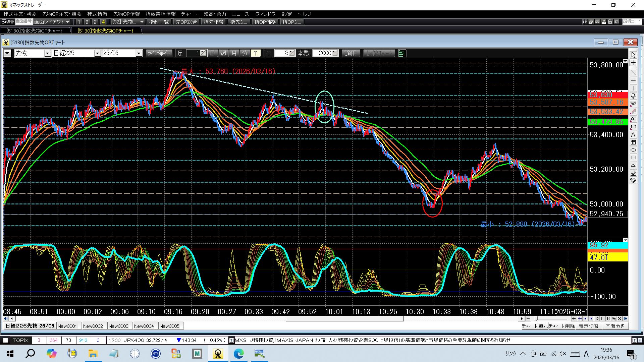Click the 本数 2000 input field
The height and width of the screenshot is (362, 644).
point(323,53)
